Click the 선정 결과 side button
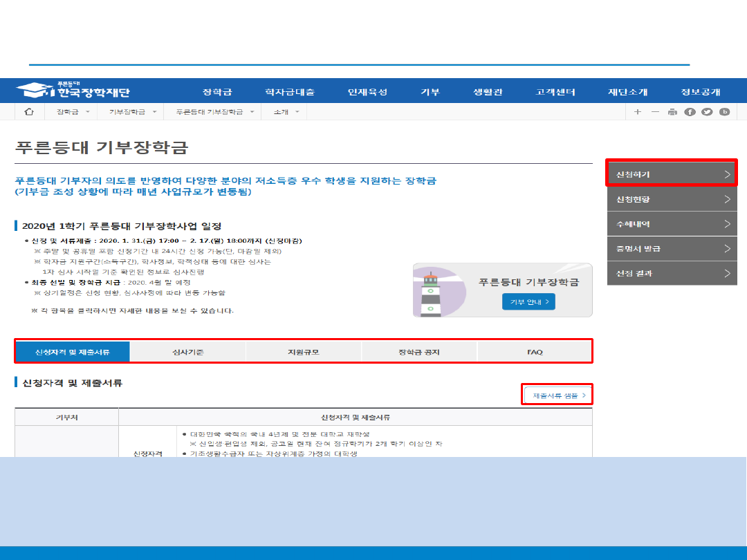This screenshot has height=560, width=747. click(672, 273)
